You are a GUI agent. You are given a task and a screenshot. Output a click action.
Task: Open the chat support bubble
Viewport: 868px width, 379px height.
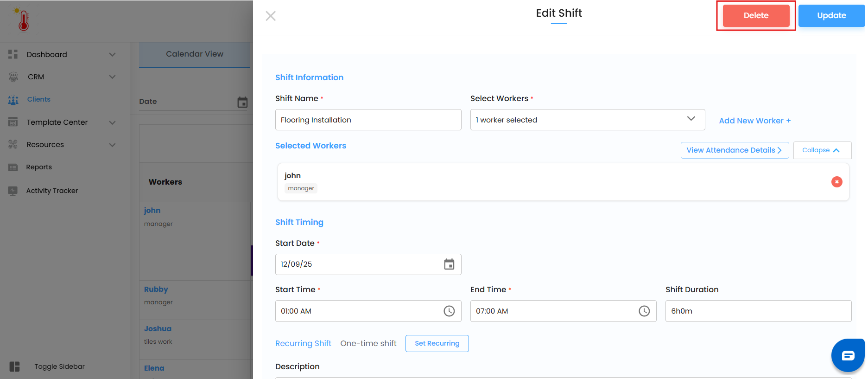(x=848, y=355)
